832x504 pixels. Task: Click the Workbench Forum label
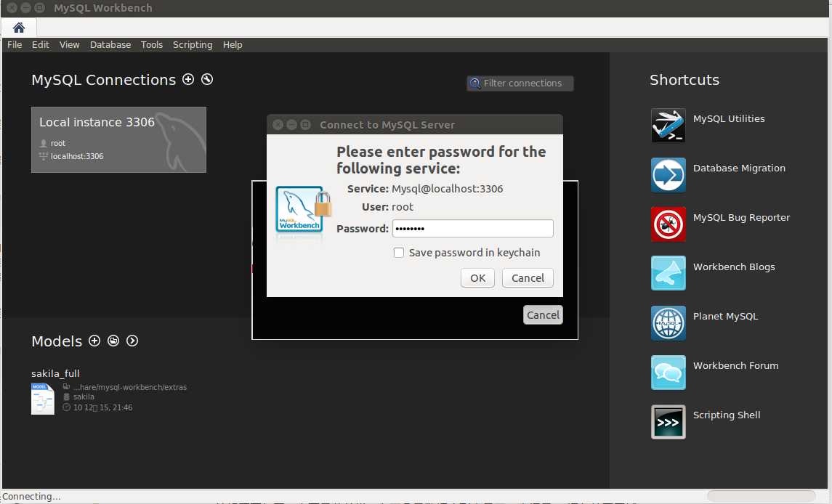coord(735,365)
